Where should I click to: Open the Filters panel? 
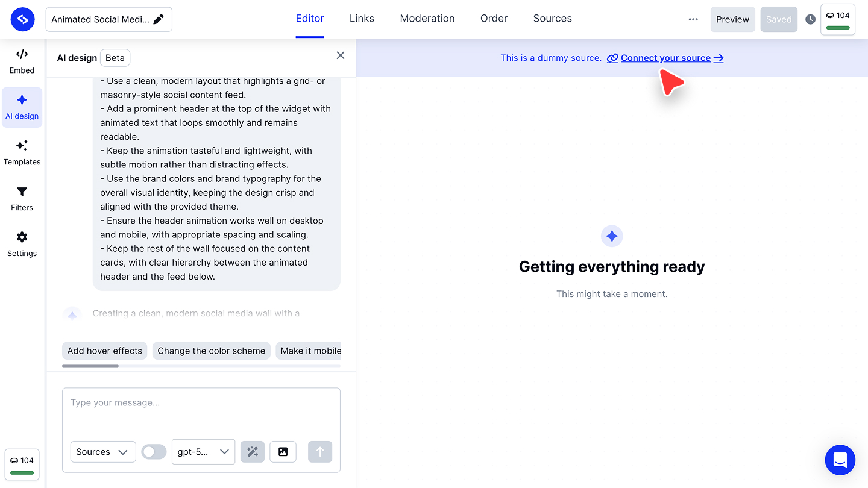point(22,199)
